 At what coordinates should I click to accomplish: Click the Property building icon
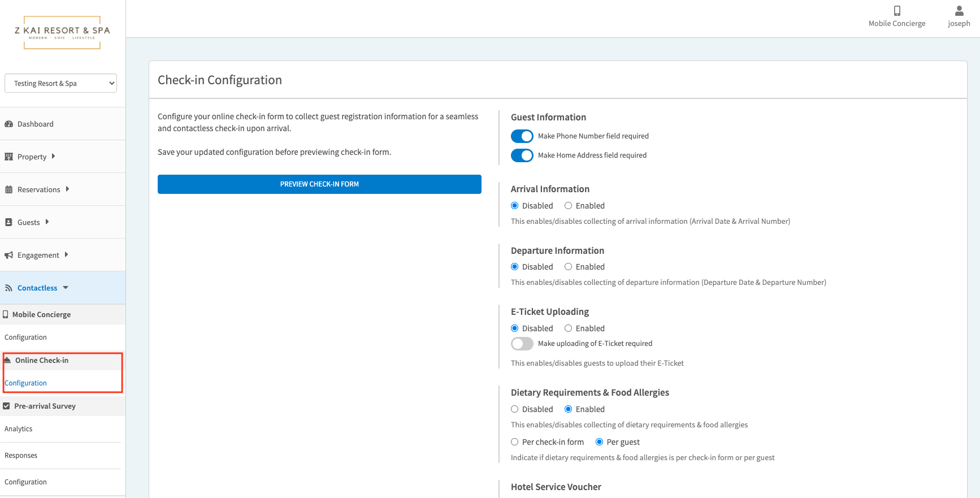click(x=8, y=157)
